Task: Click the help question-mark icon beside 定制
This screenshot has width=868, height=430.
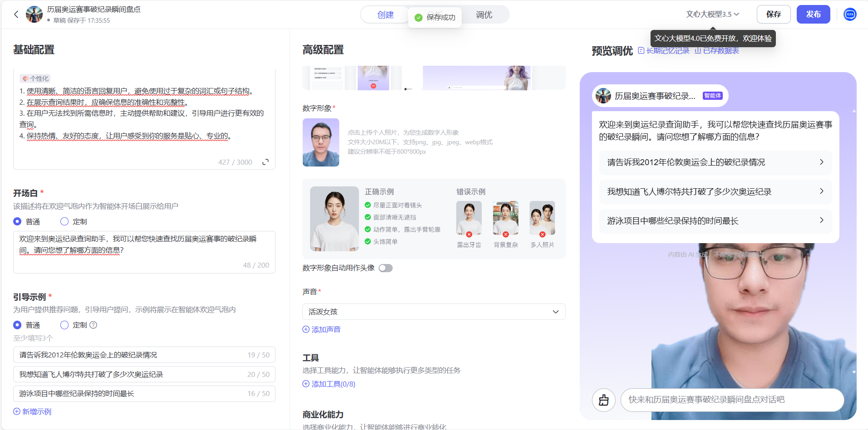Action: [93, 325]
